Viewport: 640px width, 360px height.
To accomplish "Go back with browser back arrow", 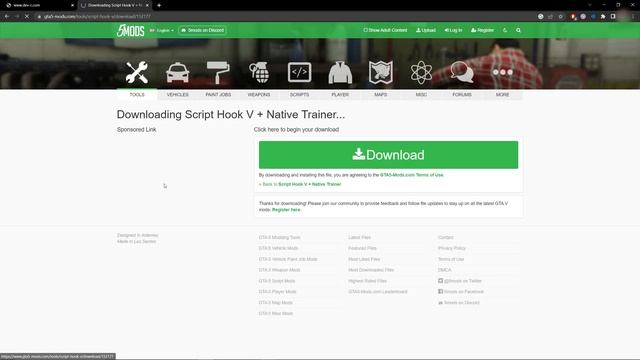I will point(7,16).
